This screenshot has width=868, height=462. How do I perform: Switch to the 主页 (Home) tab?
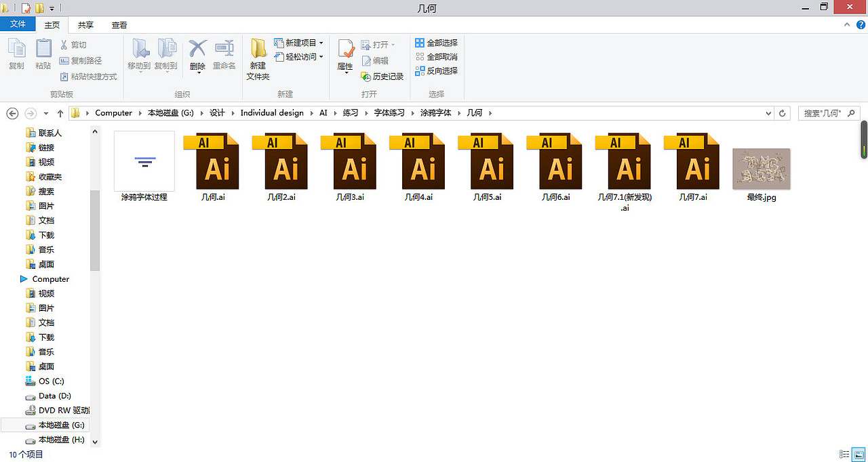click(52, 25)
